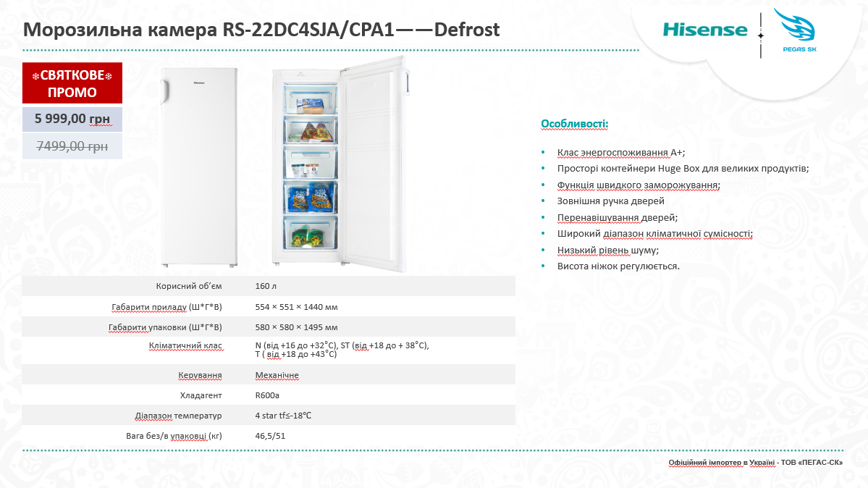Click the value Механічне

coord(277,375)
